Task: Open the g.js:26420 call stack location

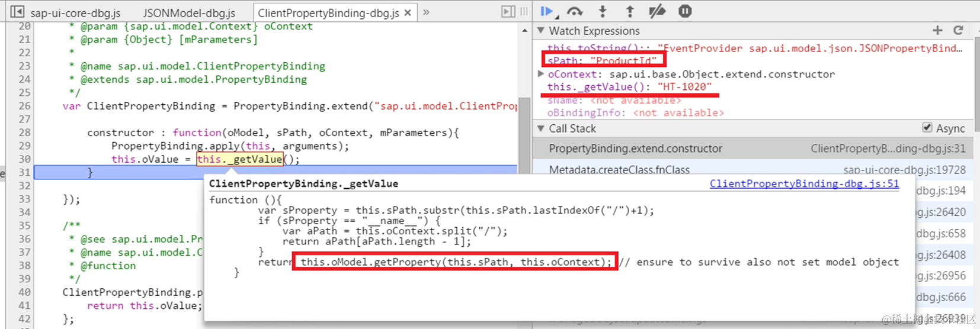Action: click(x=941, y=212)
